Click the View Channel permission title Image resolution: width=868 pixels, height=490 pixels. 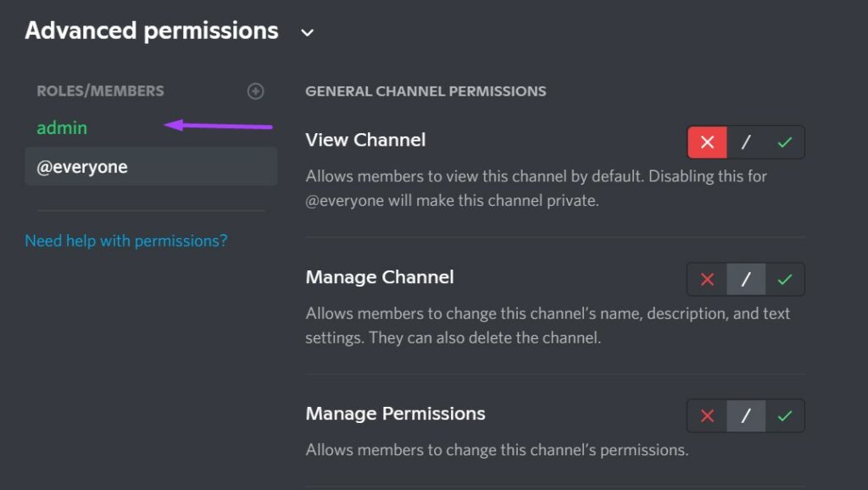(365, 140)
